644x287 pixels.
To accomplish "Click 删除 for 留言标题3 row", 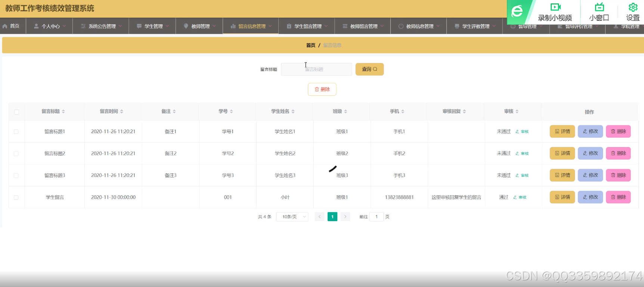I will [618, 175].
